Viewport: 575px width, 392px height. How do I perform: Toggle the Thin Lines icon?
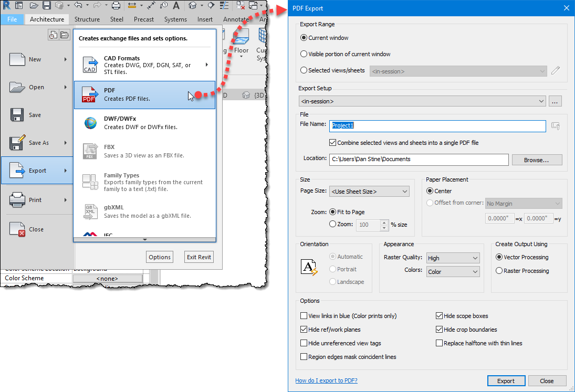tap(224, 5)
